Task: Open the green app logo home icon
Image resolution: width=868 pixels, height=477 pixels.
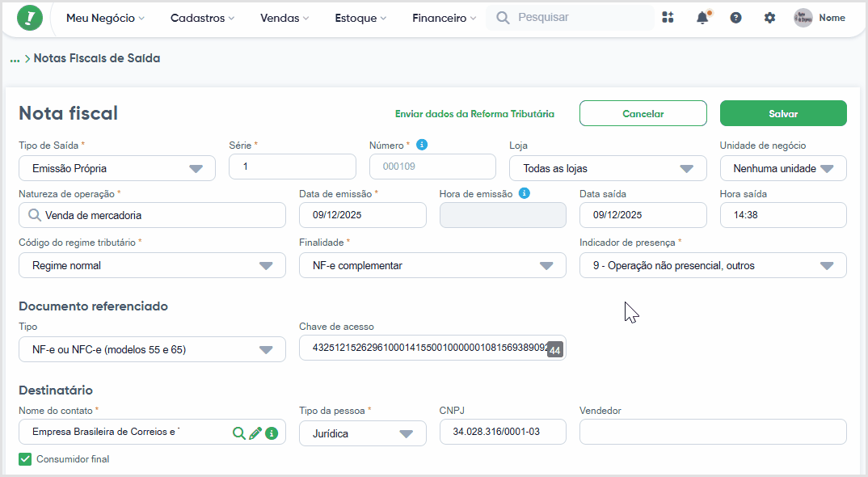Action: click(x=30, y=18)
